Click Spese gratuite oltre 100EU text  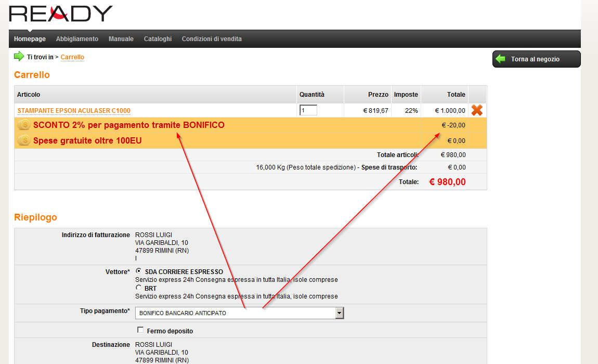point(87,141)
